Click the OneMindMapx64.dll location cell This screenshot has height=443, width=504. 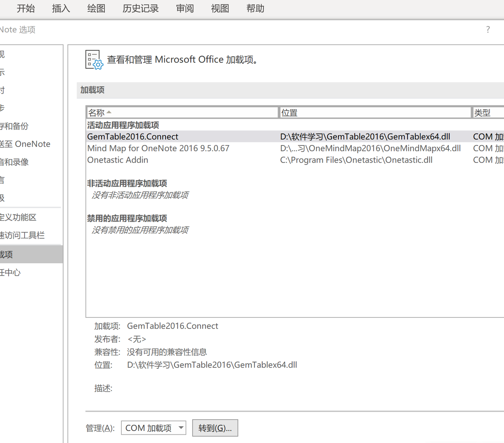370,148
